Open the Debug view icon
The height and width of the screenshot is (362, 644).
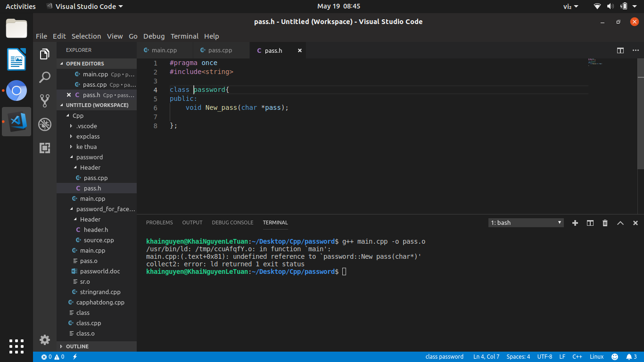point(45,124)
